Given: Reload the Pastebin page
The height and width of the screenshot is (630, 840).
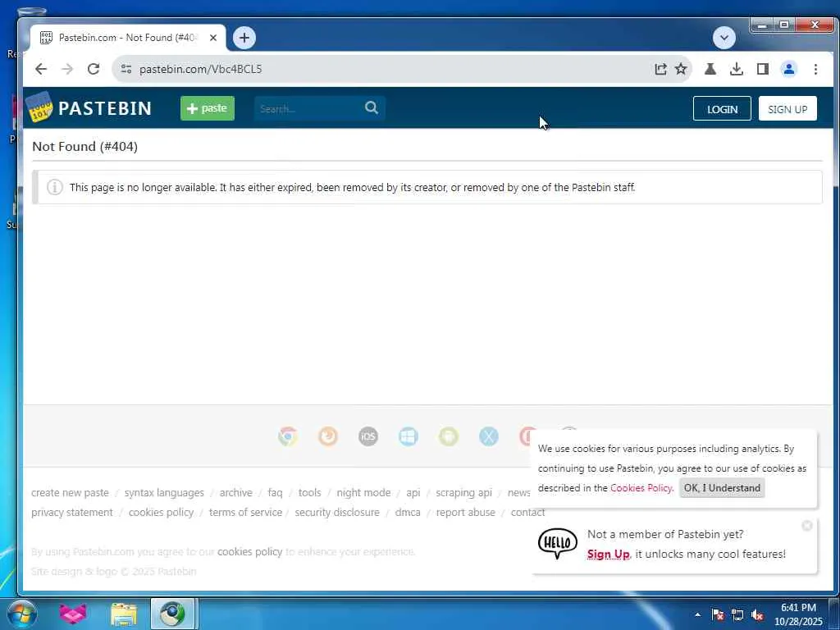Looking at the screenshot, I should (x=94, y=69).
